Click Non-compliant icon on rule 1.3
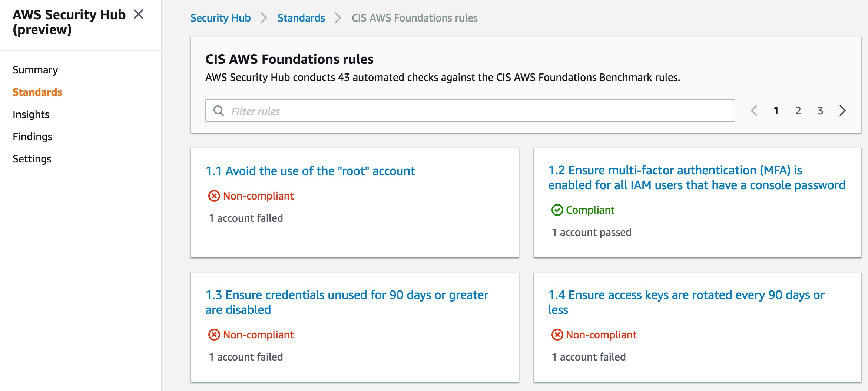Image resolution: width=868 pixels, height=391 pixels. tap(214, 335)
